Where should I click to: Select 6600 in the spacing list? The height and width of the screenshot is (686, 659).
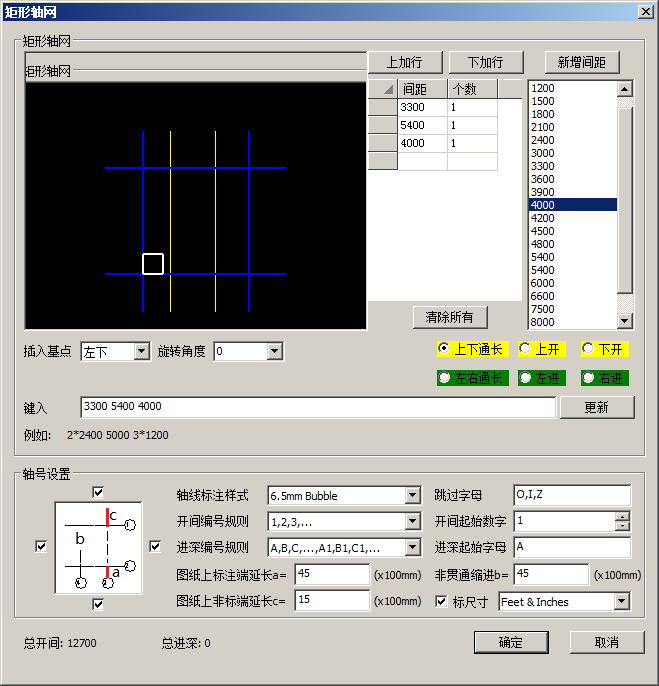point(573,296)
